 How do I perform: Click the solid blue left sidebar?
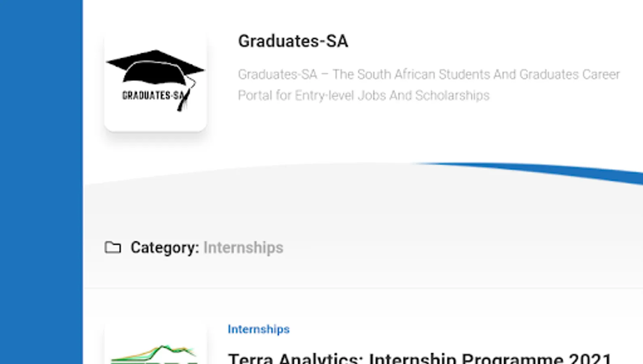pyautogui.click(x=41, y=182)
